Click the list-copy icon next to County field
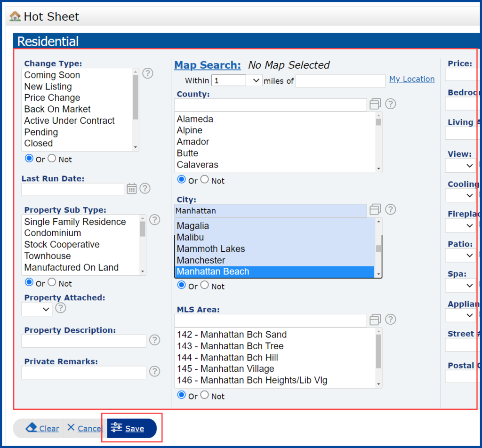The image size is (482, 448). [375, 104]
